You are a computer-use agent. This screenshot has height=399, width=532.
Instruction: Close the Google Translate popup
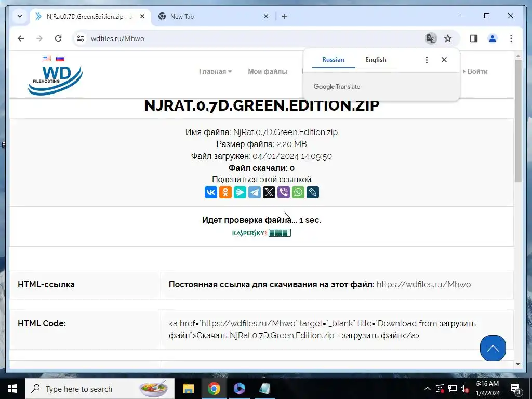(x=444, y=60)
